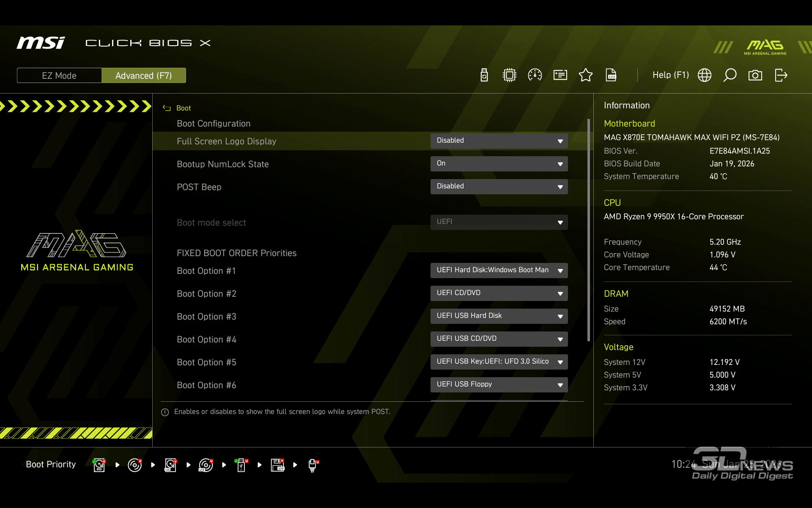Open the speedometer performance icon
Image resolution: width=812 pixels, height=508 pixels.
tap(535, 75)
